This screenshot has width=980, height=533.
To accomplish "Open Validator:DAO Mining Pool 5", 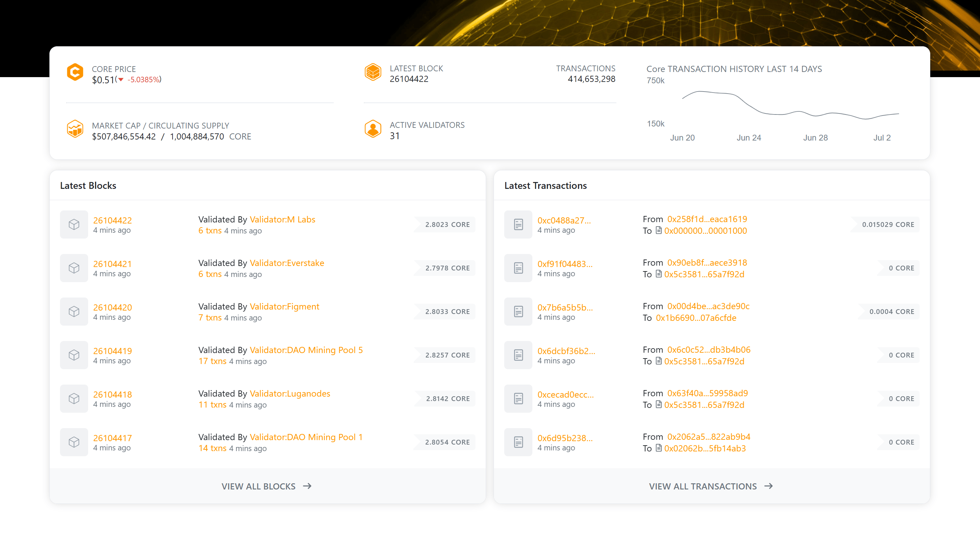I will (x=306, y=350).
